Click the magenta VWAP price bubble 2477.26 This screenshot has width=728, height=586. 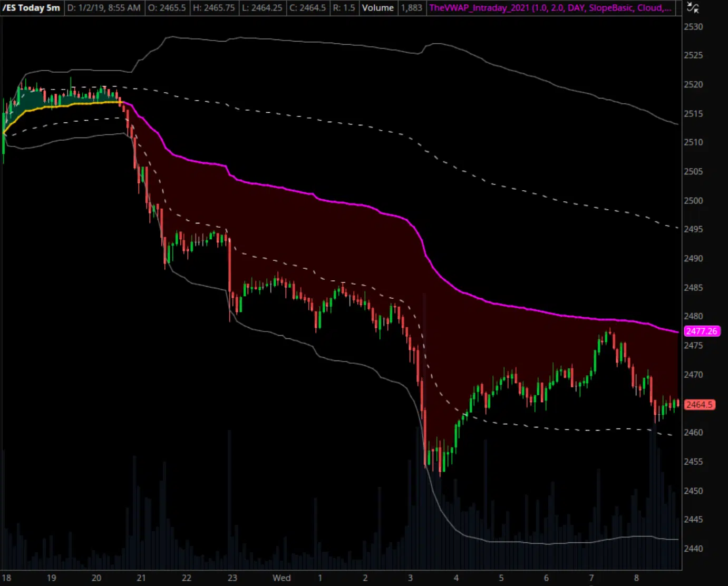coord(702,331)
